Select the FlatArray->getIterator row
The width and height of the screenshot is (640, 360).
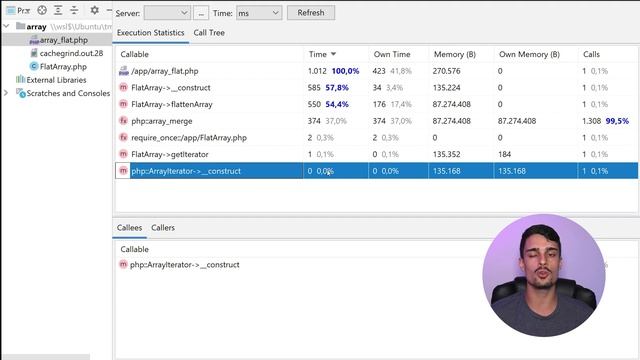(376, 154)
